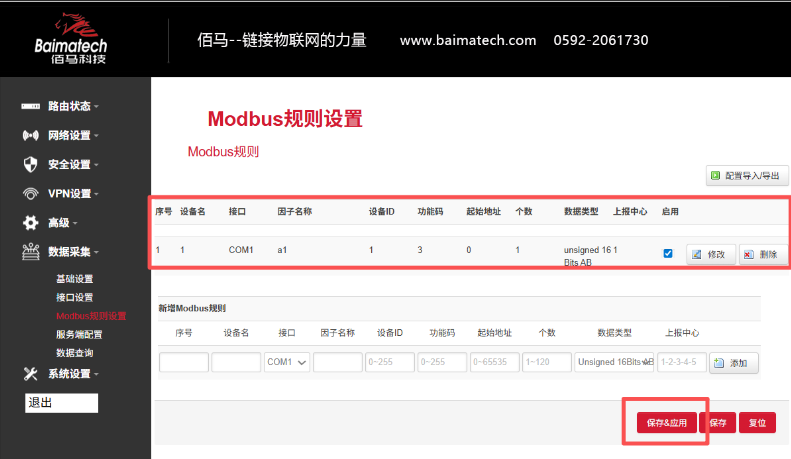Click the 配置导入/导出 button
The height and width of the screenshot is (459, 791).
click(747, 176)
